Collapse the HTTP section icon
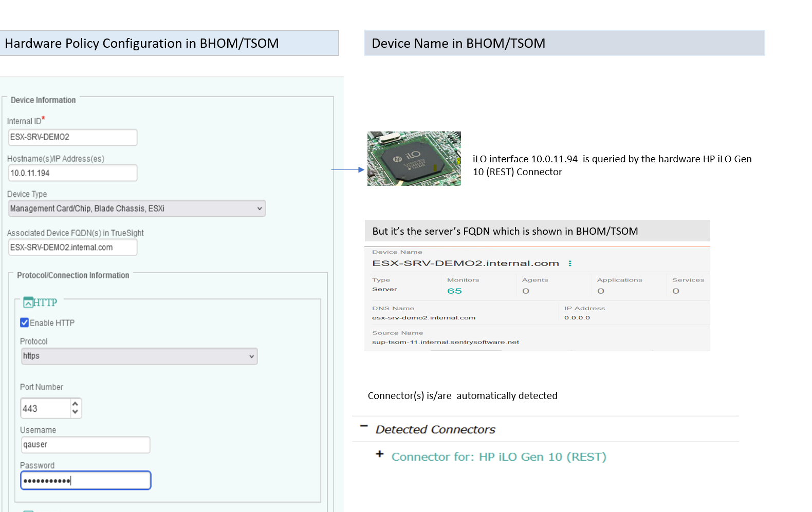The width and height of the screenshot is (812, 512). click(x=28, y=302)
